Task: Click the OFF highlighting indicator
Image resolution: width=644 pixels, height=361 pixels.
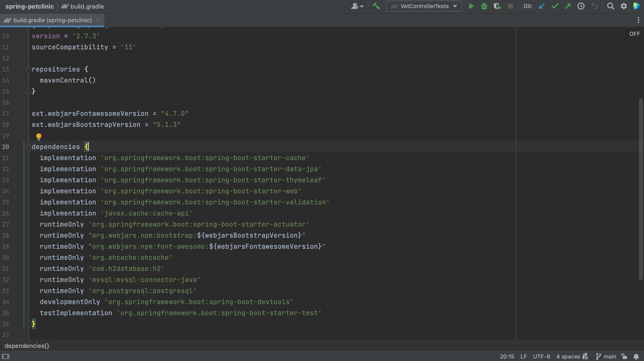Action: click(634, 34)
